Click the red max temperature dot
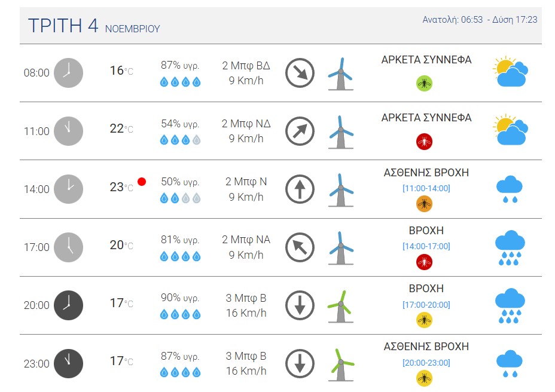 142,182
